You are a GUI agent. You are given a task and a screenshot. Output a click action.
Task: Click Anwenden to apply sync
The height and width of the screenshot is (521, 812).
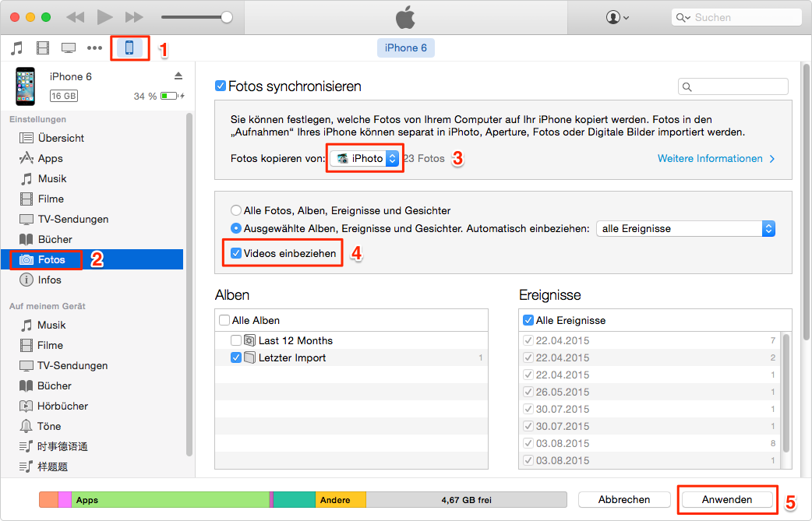click(x=727, y=499)
